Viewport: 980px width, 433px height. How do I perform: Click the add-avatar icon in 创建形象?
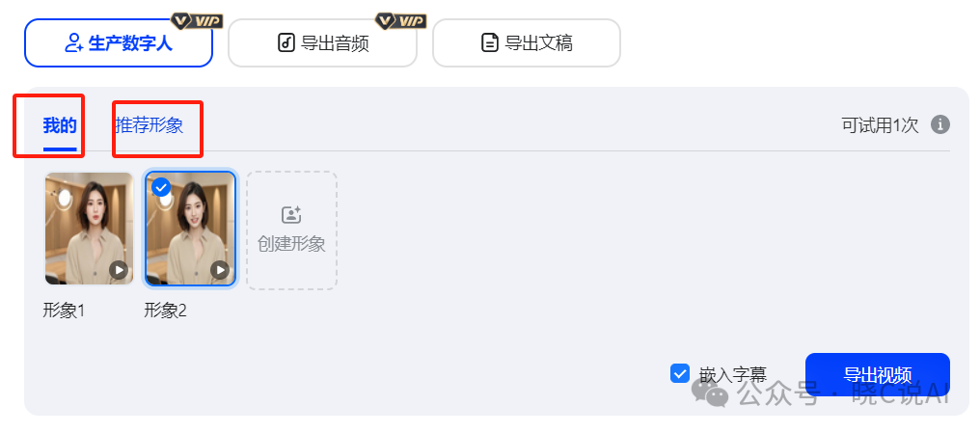(x=291, y=215)
